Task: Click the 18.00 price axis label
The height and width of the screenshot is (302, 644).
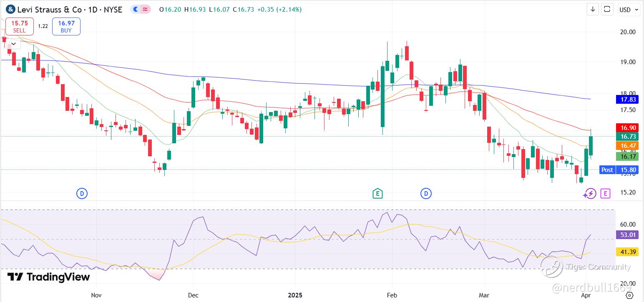Action: [628, 93]
